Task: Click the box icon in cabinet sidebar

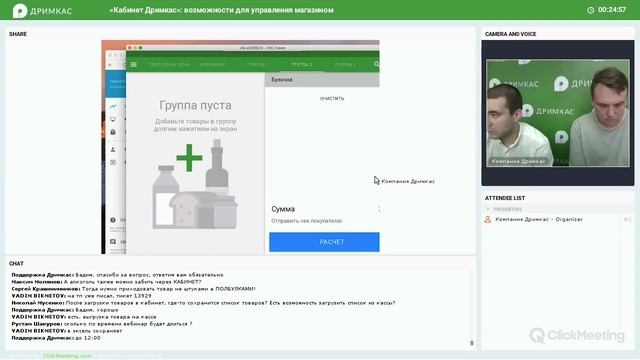Action: 113,162
